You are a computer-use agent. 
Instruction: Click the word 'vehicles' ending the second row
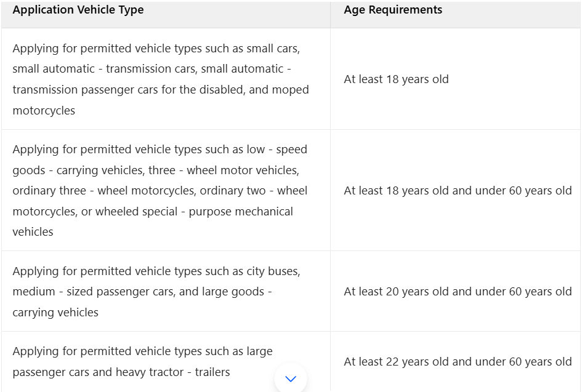click(33, 232)
